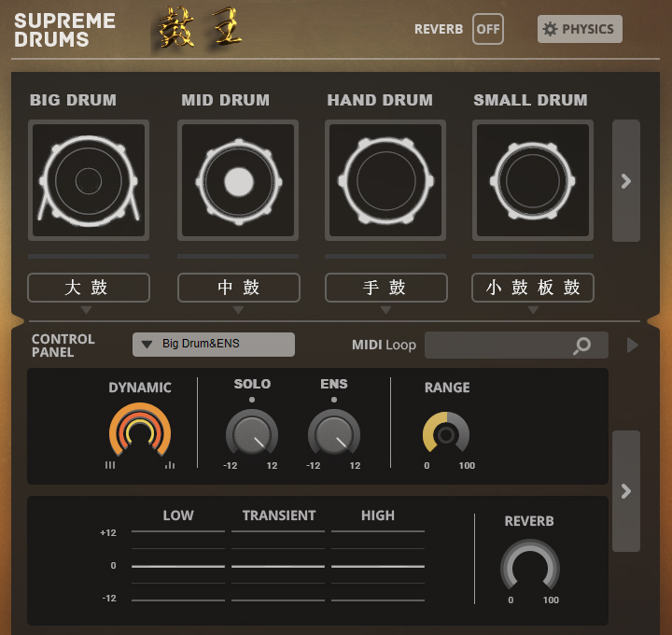Screen dimensions: 672x635
Task: Select the Big Drum pad image
Action: (89, 180)
